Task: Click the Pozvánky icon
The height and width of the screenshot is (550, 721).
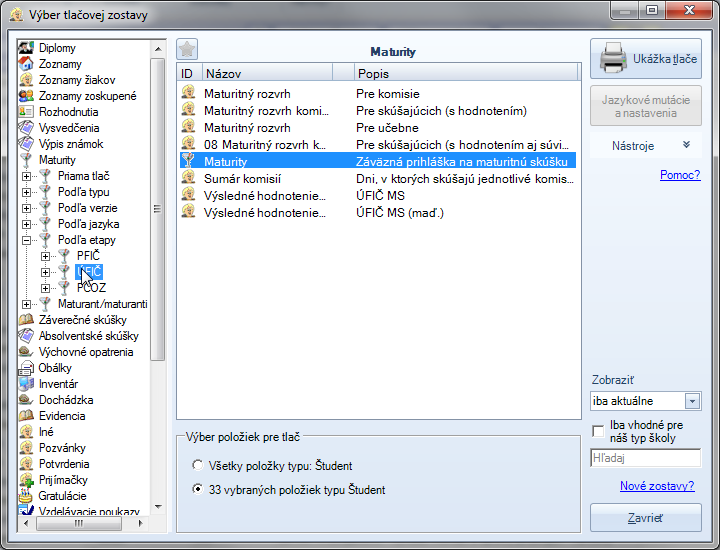Action: tap(26, 448)
